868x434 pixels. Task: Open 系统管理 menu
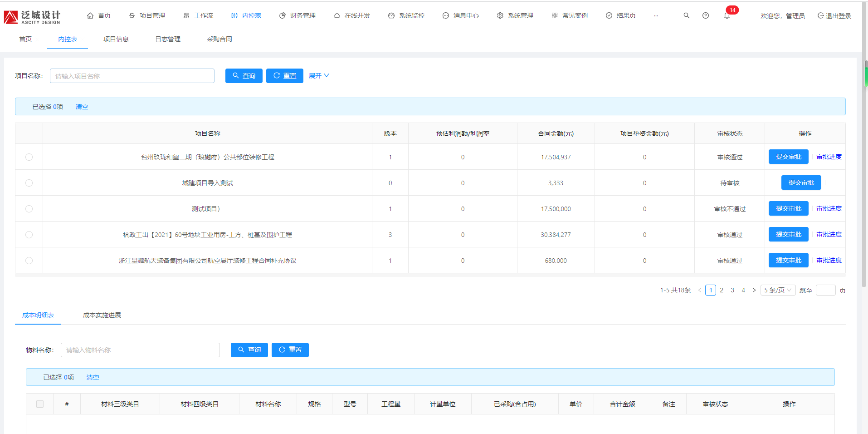click(x=515, y=15)
